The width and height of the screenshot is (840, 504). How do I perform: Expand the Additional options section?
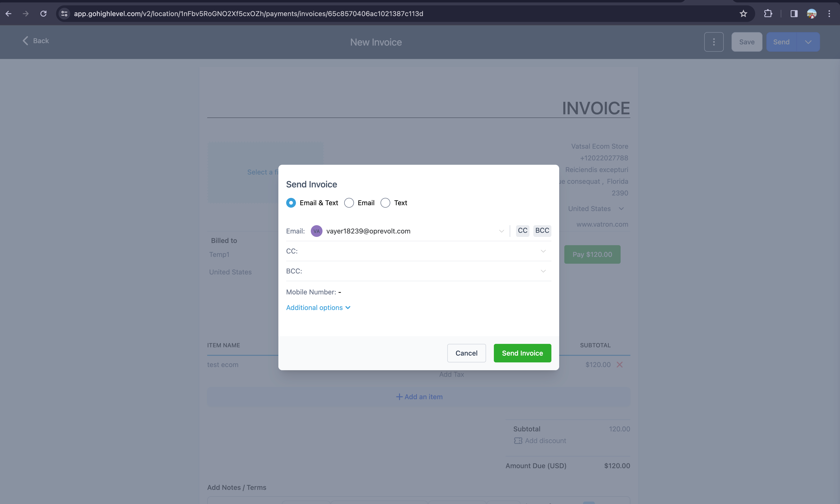point(319,307)
